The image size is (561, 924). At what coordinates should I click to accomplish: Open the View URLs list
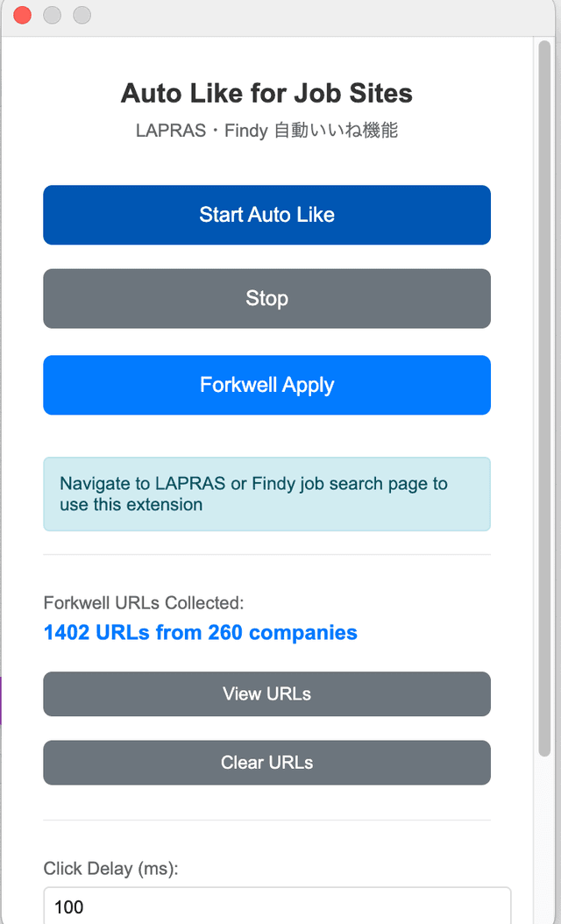266,693
